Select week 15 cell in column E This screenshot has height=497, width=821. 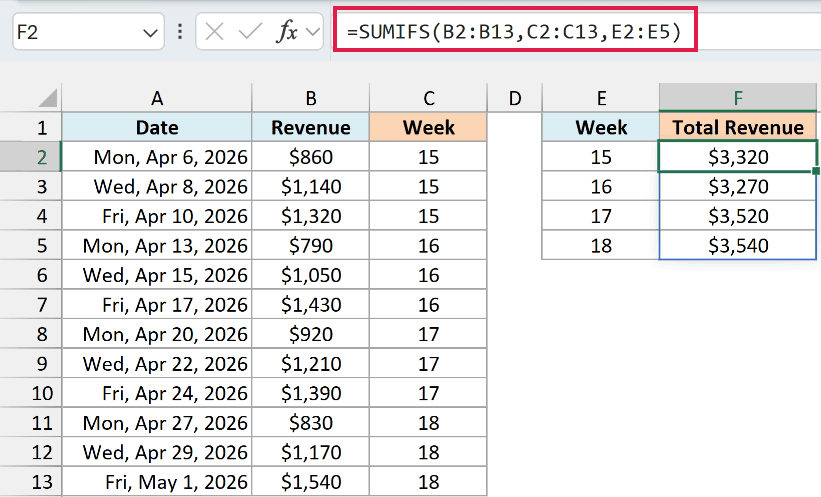[x=601, y=157]
